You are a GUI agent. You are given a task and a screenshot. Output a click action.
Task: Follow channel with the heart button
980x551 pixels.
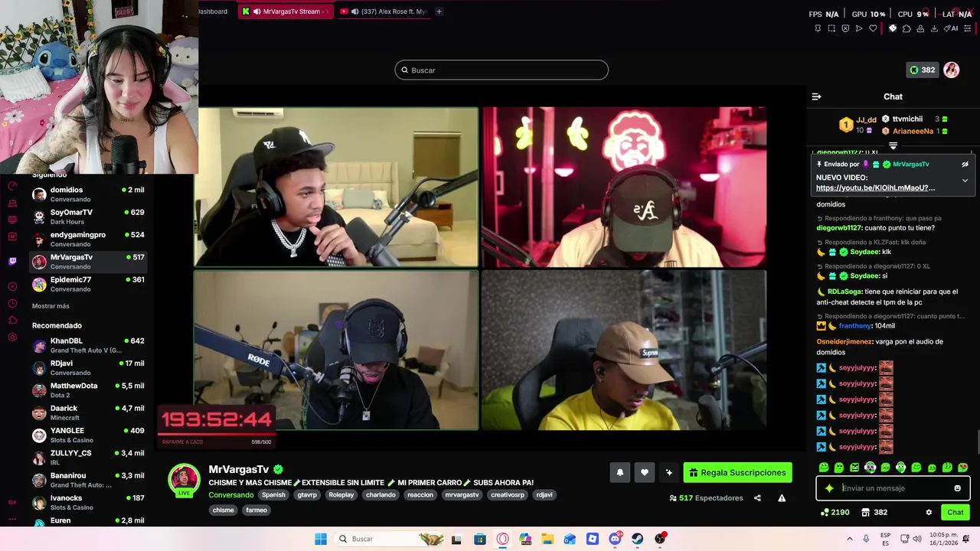tap(645, 472)
